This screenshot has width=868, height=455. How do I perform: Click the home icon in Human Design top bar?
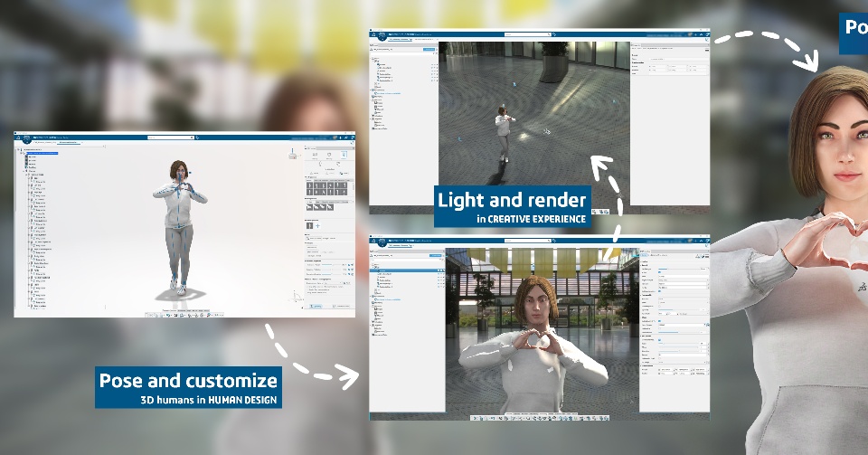tap(18, 137)
